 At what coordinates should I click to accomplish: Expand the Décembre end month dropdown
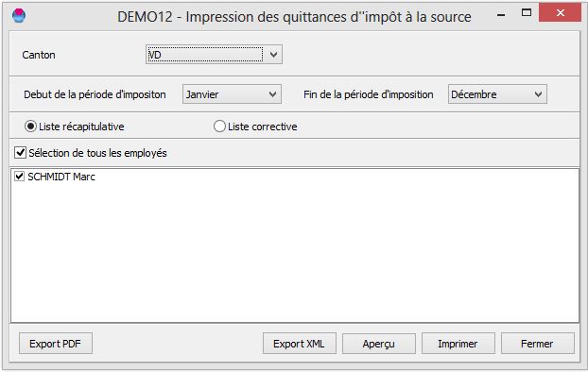point(538,94)
